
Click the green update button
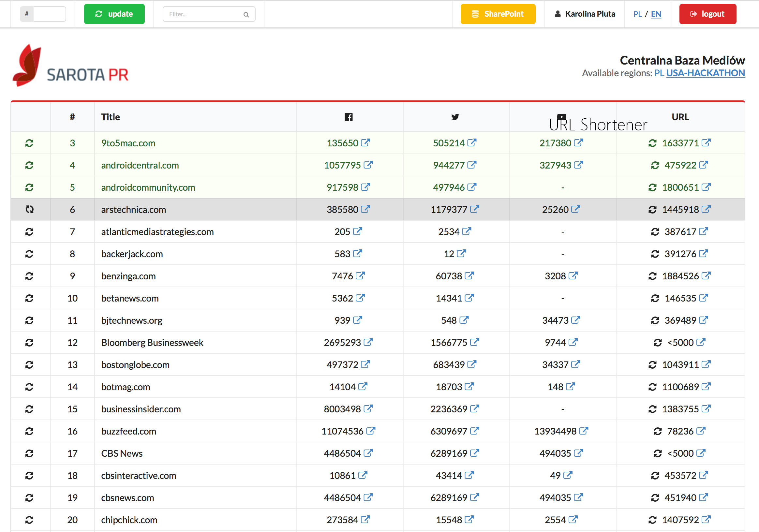coord(114,14)
